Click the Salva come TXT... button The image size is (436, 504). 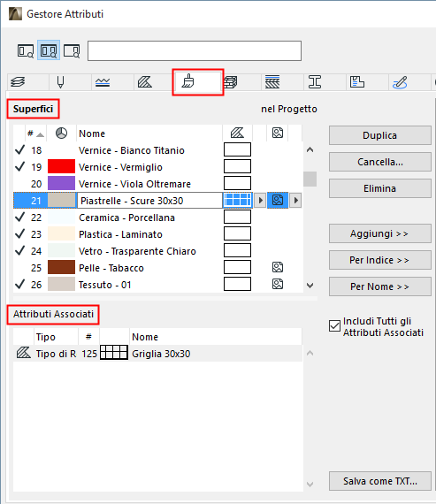(x=379, y=481)
